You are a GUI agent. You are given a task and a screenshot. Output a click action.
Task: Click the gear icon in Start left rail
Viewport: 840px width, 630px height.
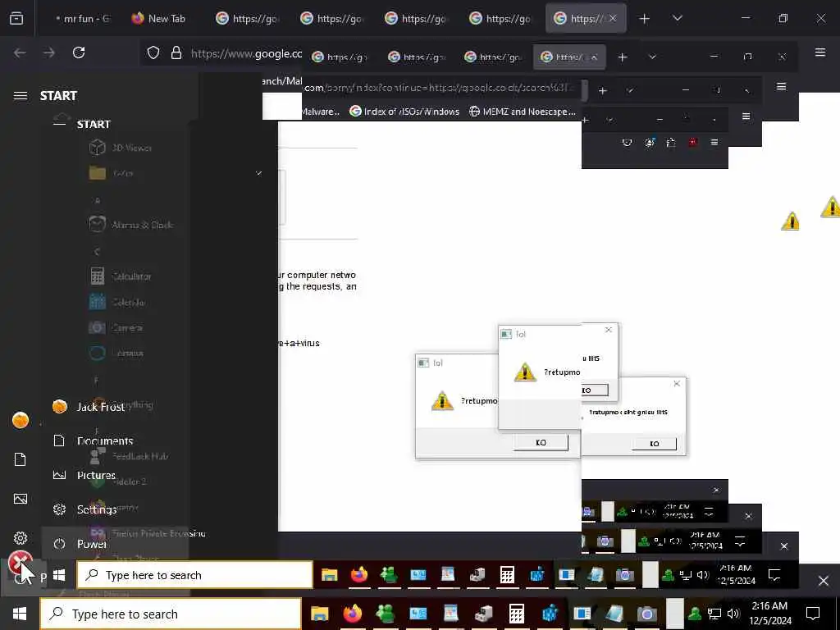21,538
